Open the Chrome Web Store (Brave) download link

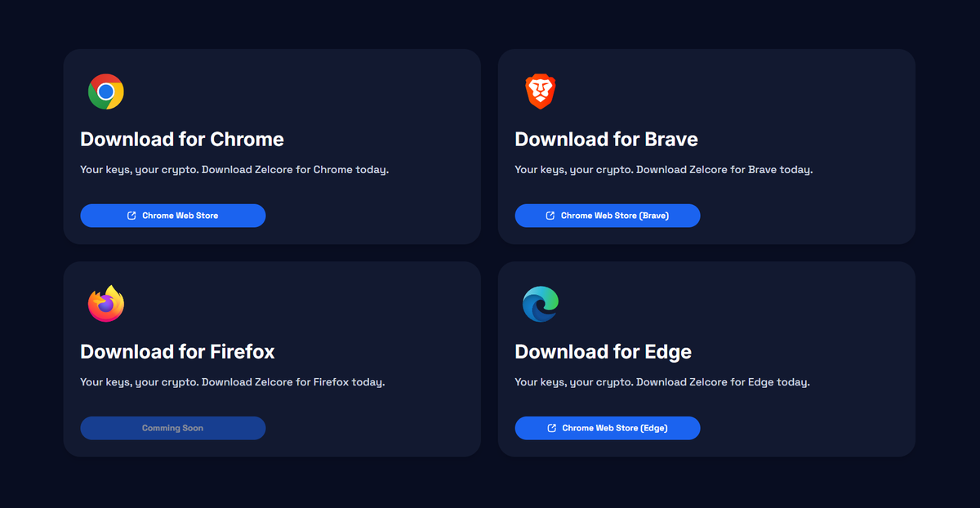(x=607, y=215)
